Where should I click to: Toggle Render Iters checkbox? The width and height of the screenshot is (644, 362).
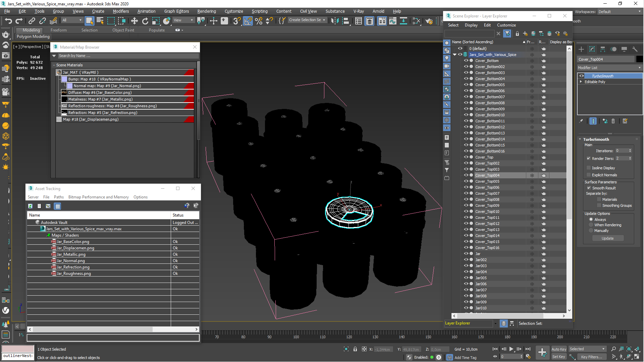pyautogui.click(x=589, y=159)
